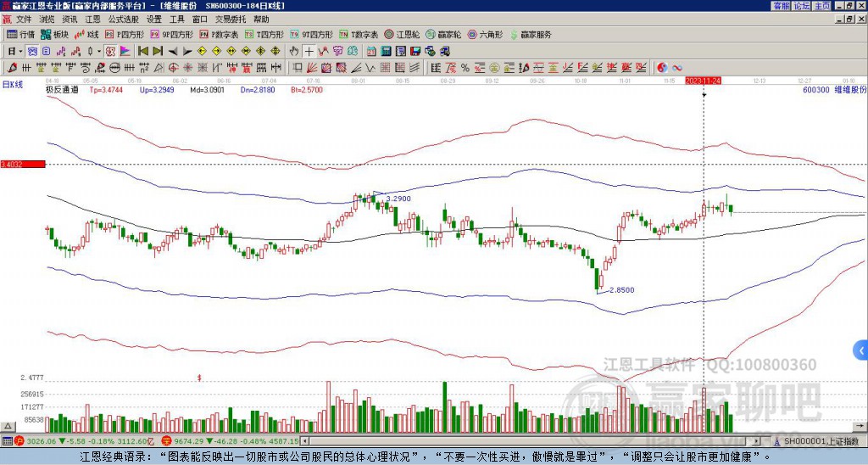Launch the 江恩轮 Gann wheel
The width and height of the screenshot is (868, 465).
click(402, 34)
